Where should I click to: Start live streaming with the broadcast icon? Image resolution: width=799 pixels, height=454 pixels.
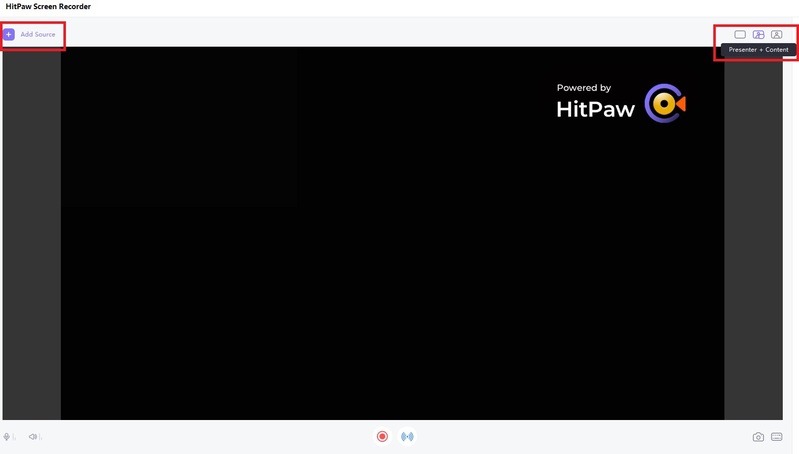(407, 436)
